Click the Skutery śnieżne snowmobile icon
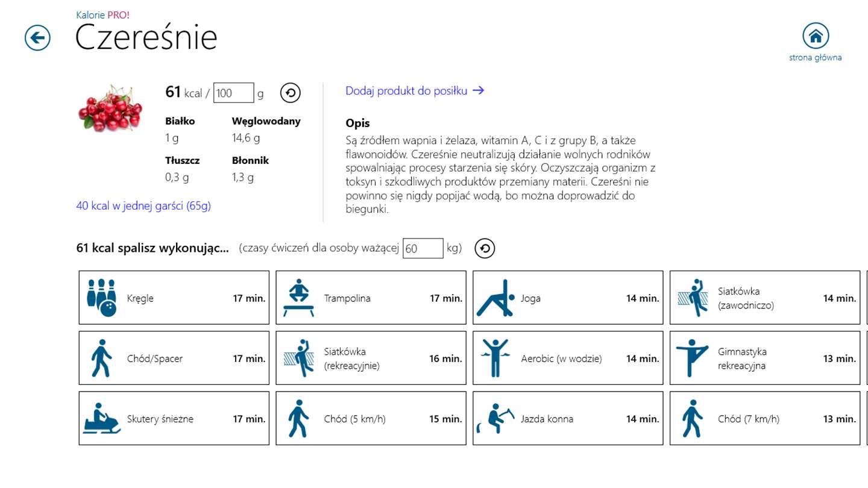Image resolution: width=868 pixels, height=488 pixels. click(102, 418)
